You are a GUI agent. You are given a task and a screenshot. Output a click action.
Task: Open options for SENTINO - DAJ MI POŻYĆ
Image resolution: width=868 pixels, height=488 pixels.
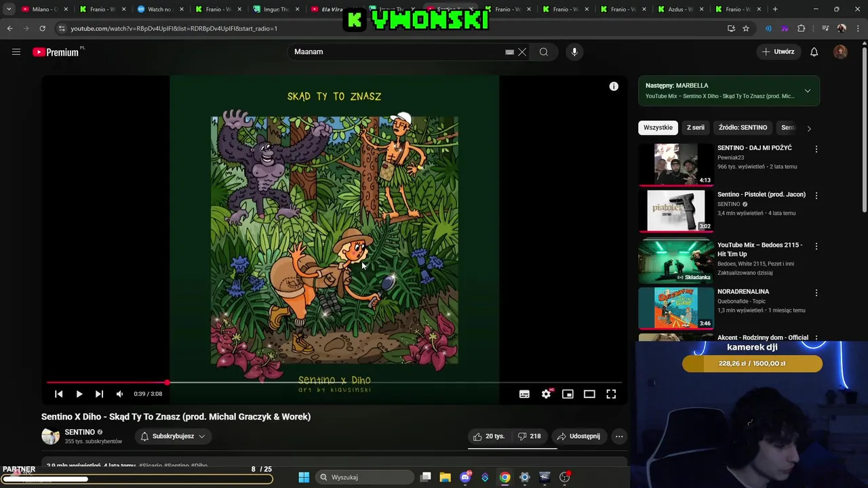816,149
